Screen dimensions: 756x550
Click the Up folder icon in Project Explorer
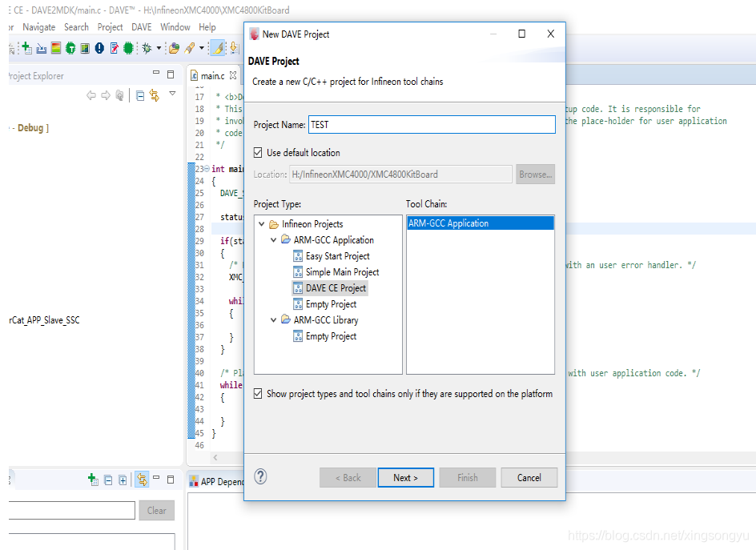point(120,95)
